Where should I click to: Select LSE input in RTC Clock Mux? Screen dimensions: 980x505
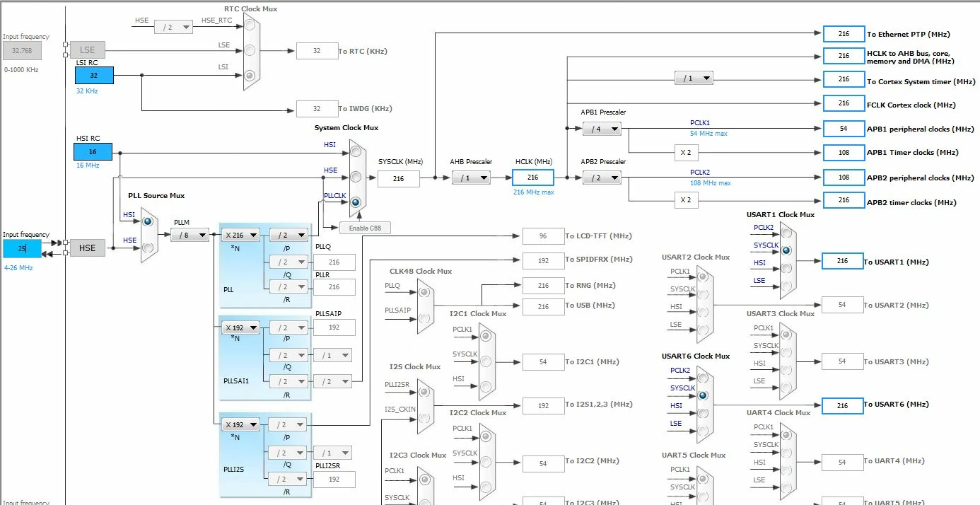click(x=249, y=50)
